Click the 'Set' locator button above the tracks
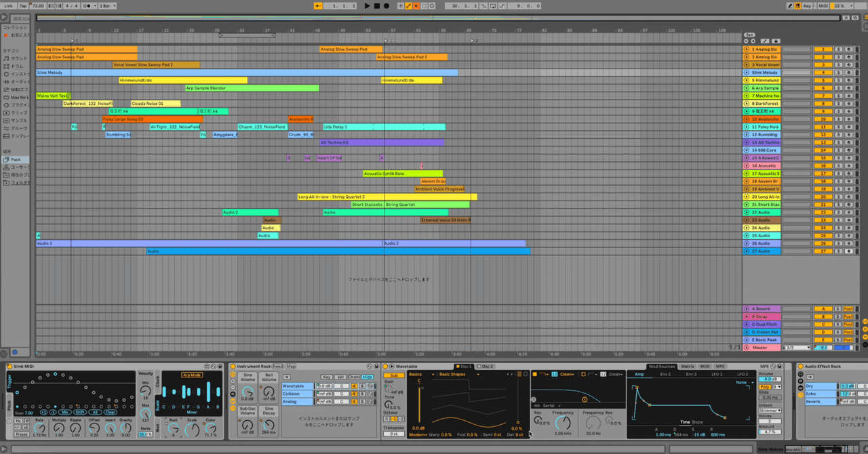 pos(749,35)
